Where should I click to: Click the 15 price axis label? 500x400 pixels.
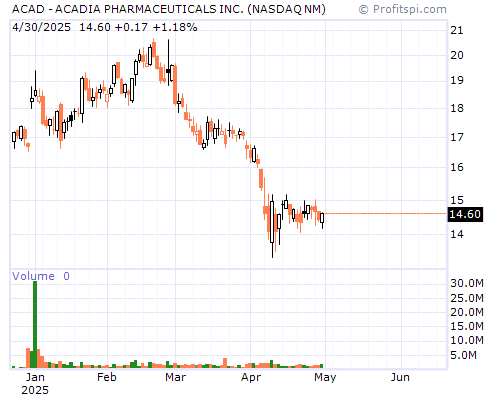(x=457, y=200)
